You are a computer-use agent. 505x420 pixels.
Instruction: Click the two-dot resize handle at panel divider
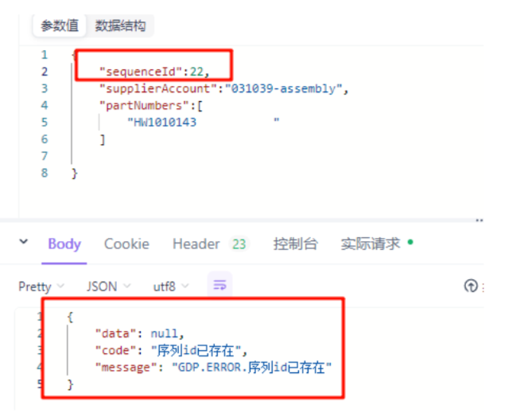tap(480, 220)
